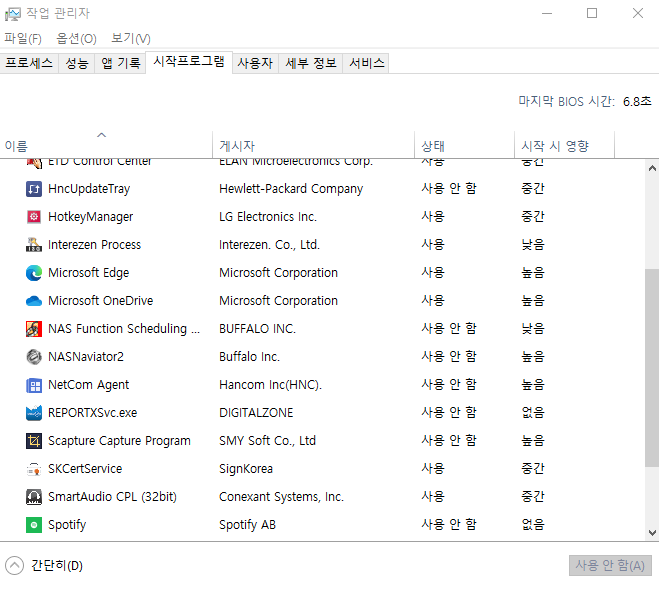This screenshot has width=659, height=590.
Task: Select the SmartAudio CPL (32bit) entry name
Action: point(113,497)
